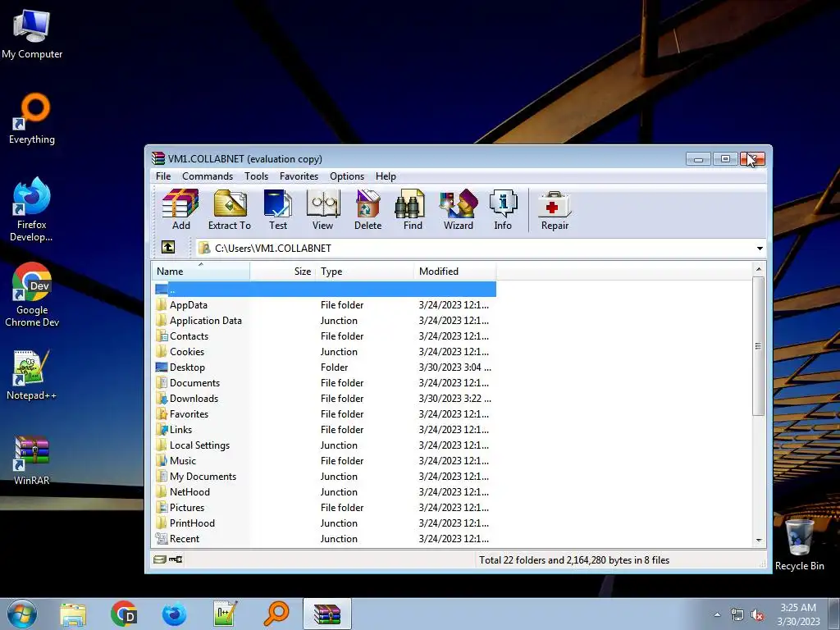Open the Help menu
The height and width of the screenshot is (630, 840).
[386, 176]
